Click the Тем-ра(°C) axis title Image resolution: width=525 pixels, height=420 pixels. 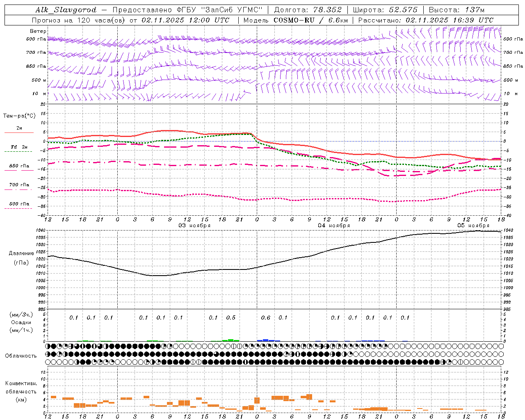tap(19, 116)
